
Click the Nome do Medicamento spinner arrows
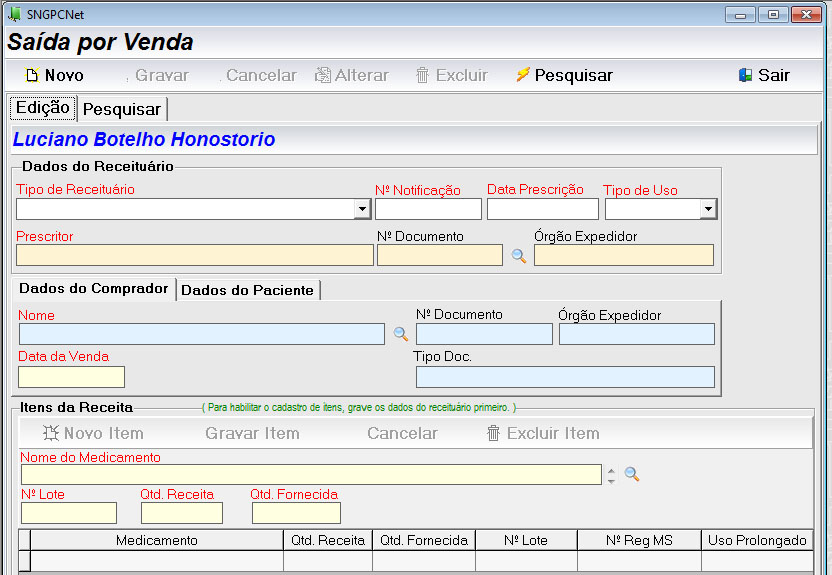point(611,475)
